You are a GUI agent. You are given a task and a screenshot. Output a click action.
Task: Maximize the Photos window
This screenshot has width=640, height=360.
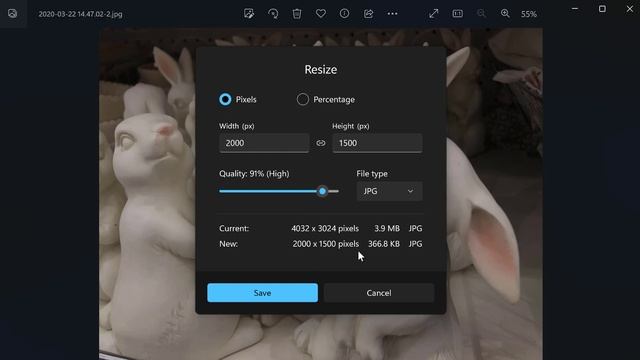602,9
